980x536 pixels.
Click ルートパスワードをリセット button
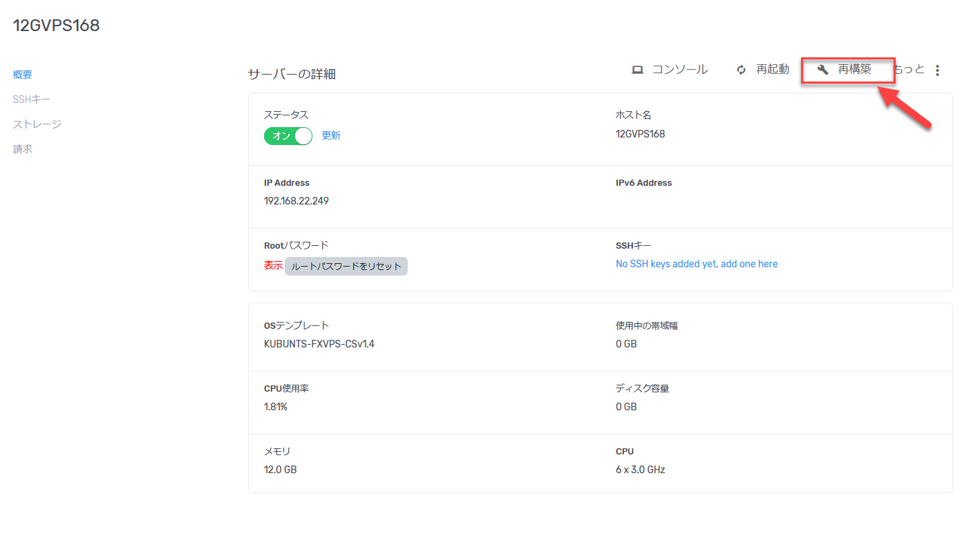(x=346, y=265)
